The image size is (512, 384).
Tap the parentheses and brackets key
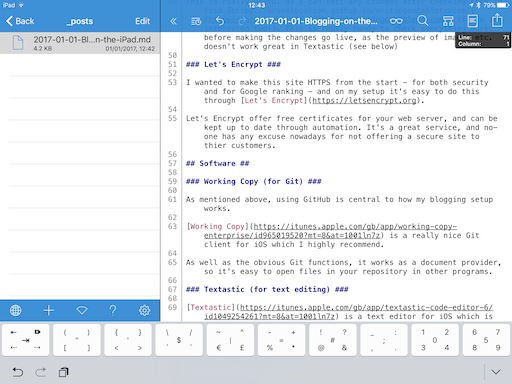[x=77, y=340]
